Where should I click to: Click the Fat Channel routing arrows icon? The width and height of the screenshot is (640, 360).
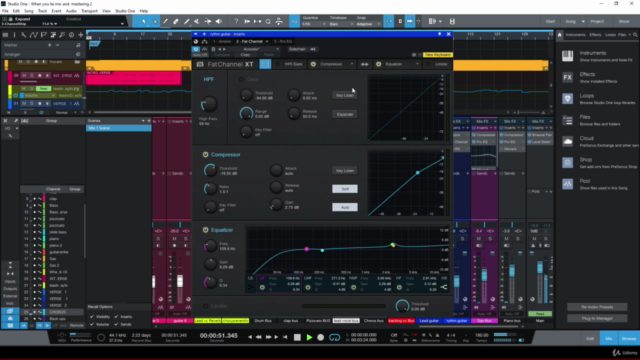364,64
